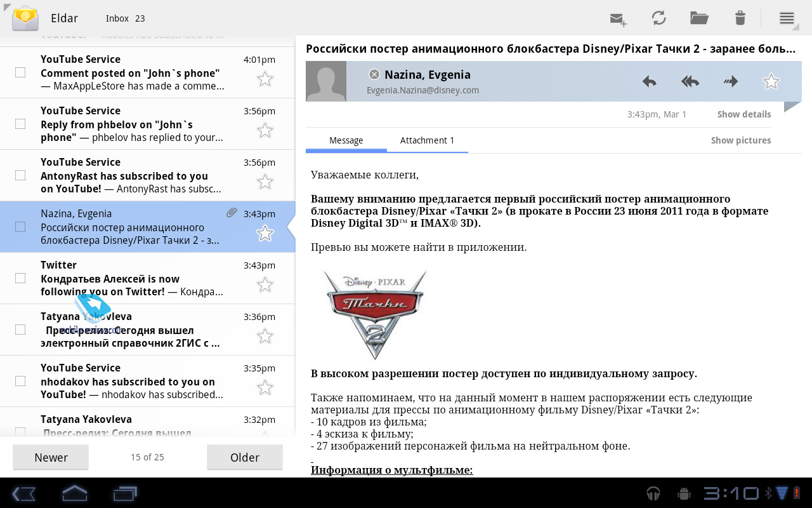Tap Show pictures link
Viewport: 812px width, 508px height.
pyautogui.click(x=740, y=140)
